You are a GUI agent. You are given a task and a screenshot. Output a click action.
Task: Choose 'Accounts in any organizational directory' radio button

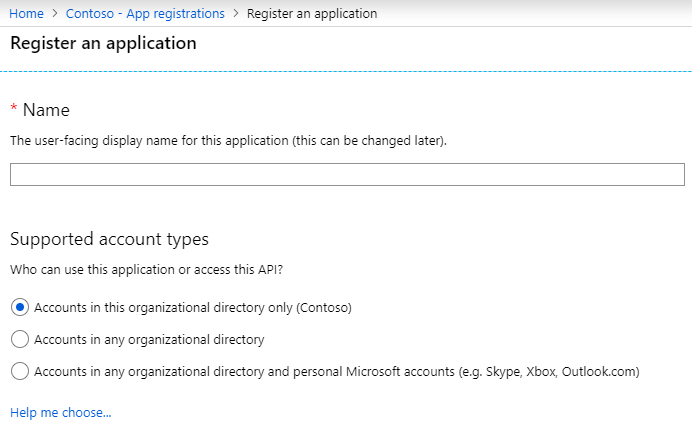[x=20, y=339]
